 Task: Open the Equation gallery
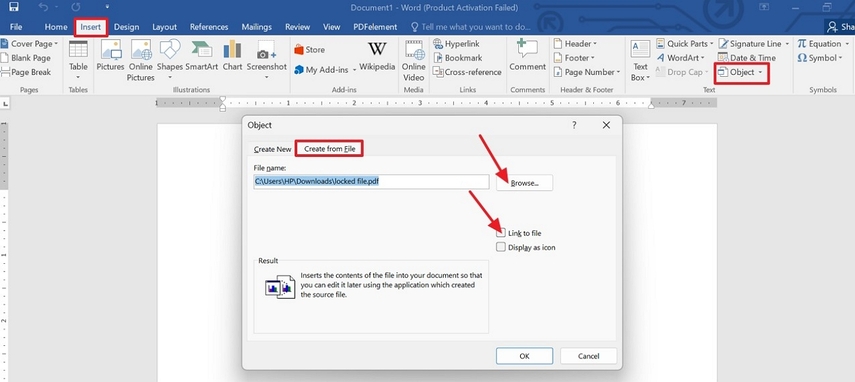coord(823,44)
